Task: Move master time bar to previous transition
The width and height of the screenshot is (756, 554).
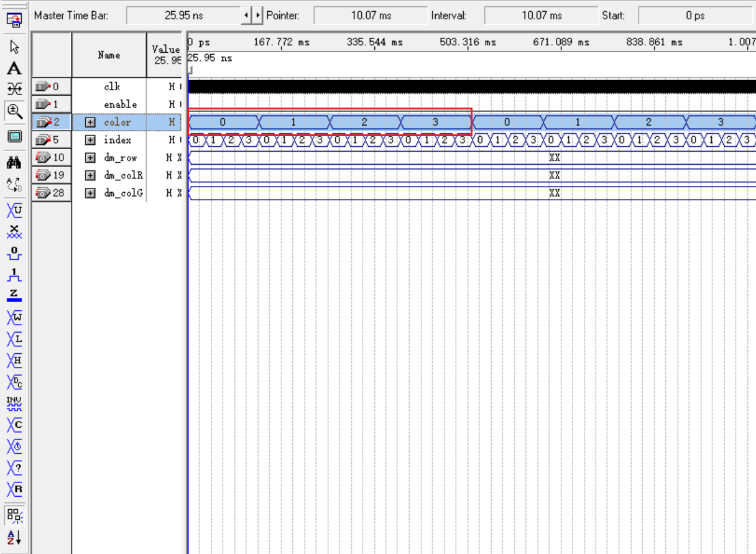Action: coord(247,15)
